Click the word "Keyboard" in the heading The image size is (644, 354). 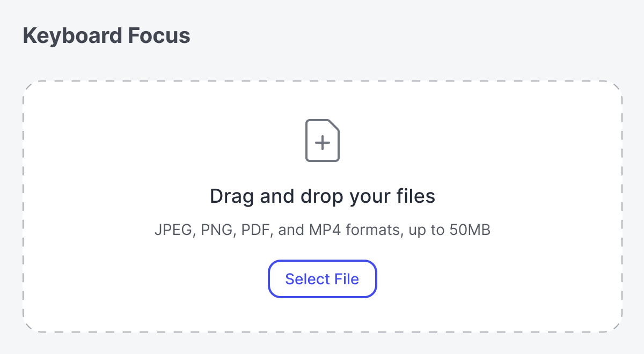(x=71, y=36)
